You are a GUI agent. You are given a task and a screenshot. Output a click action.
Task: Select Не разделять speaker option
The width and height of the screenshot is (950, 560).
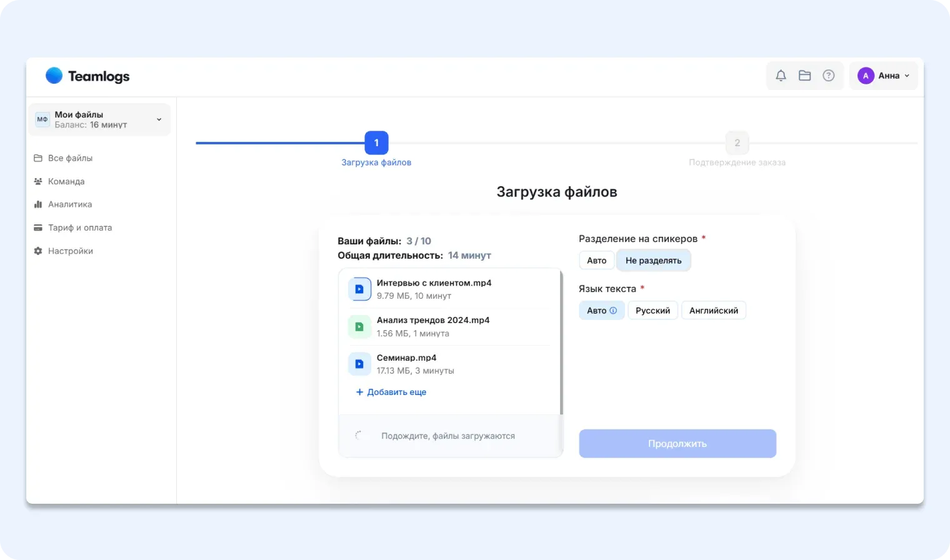653,261
